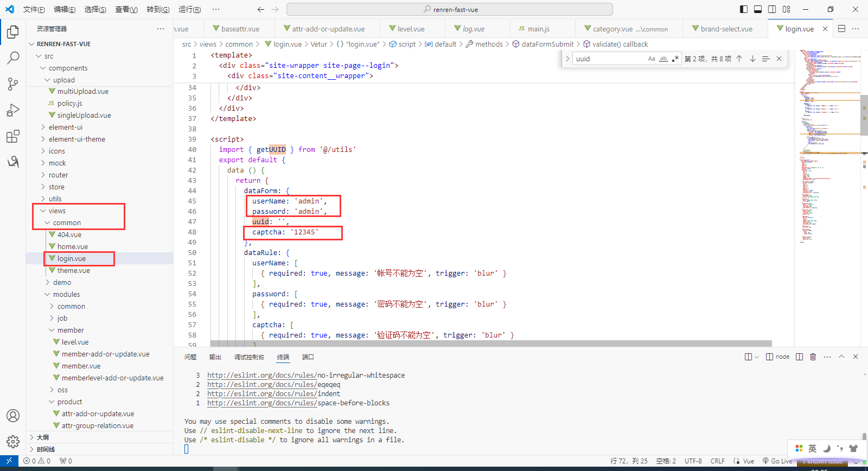The height and width of the screenshot is (471, 868).
Task: Toggle the secondary side bar layout icon
Action: pyautogui.click(x=772, y=9)
